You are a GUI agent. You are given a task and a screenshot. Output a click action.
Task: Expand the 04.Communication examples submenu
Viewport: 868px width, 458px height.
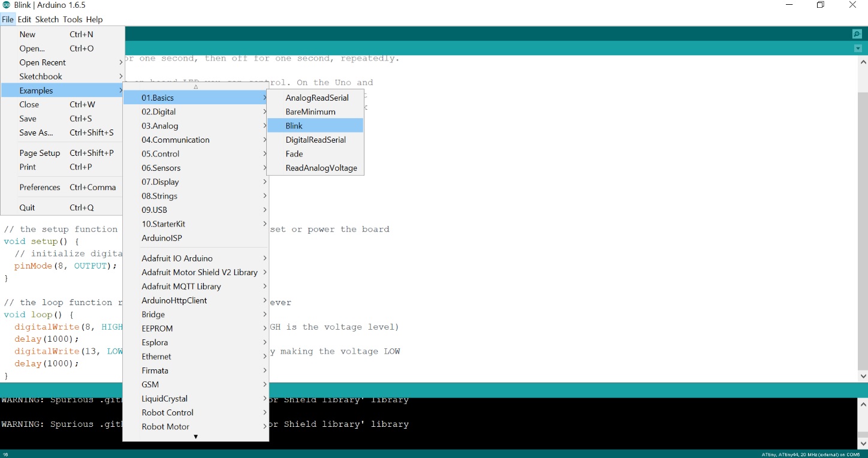(x=195, y=140)
